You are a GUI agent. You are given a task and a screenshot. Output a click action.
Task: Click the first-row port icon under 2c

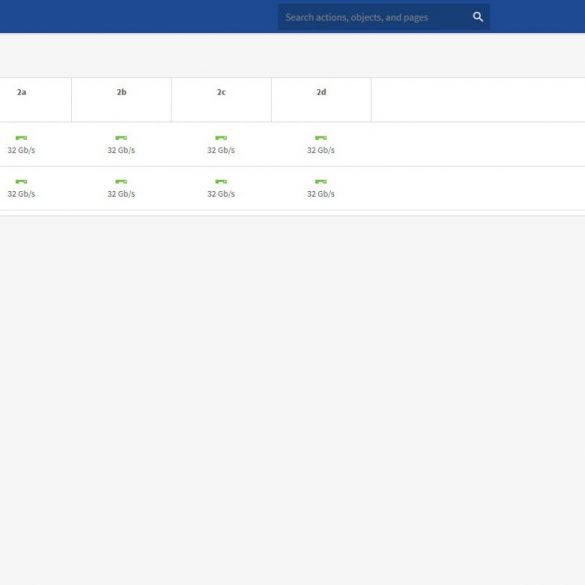coord(221,138)
